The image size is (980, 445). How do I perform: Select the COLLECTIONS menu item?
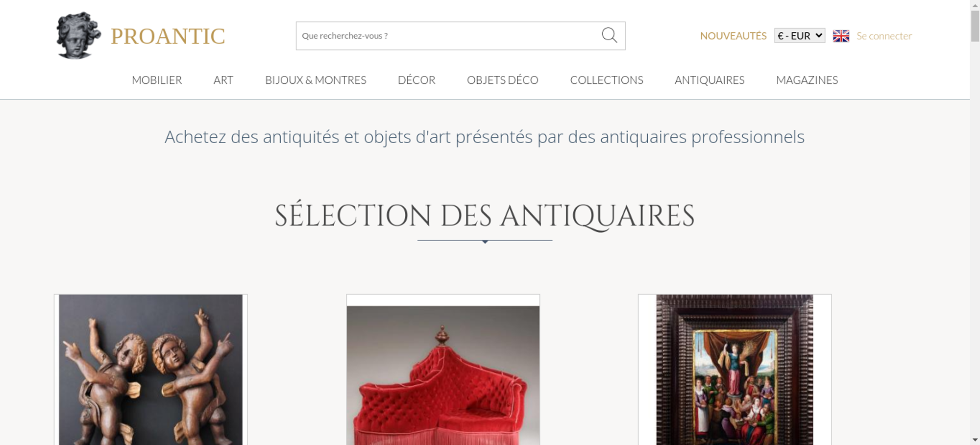click(x=607, y=80)
